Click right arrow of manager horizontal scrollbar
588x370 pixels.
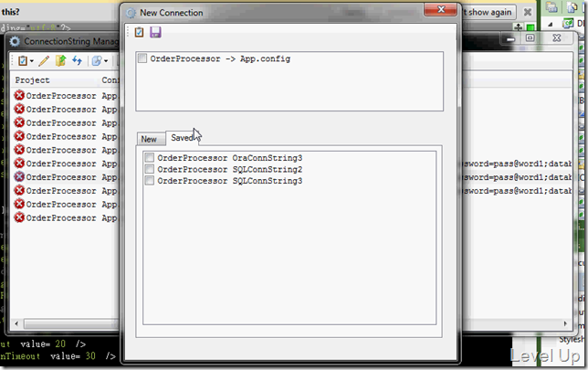[565, 323]
